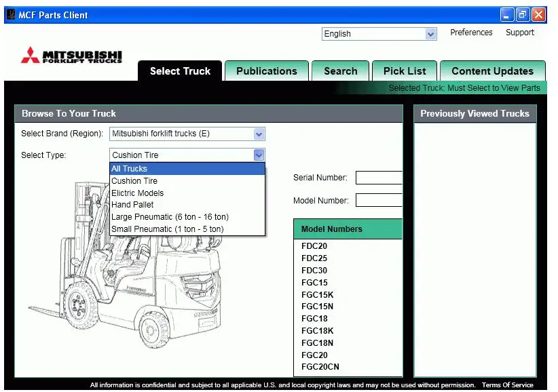View the Terms Of Service

tap(507, 384)
